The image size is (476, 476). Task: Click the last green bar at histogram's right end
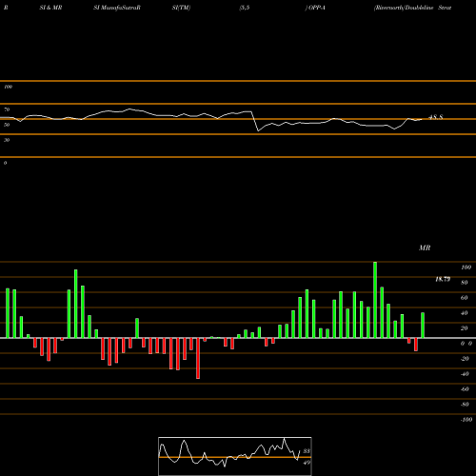(423, 326)
